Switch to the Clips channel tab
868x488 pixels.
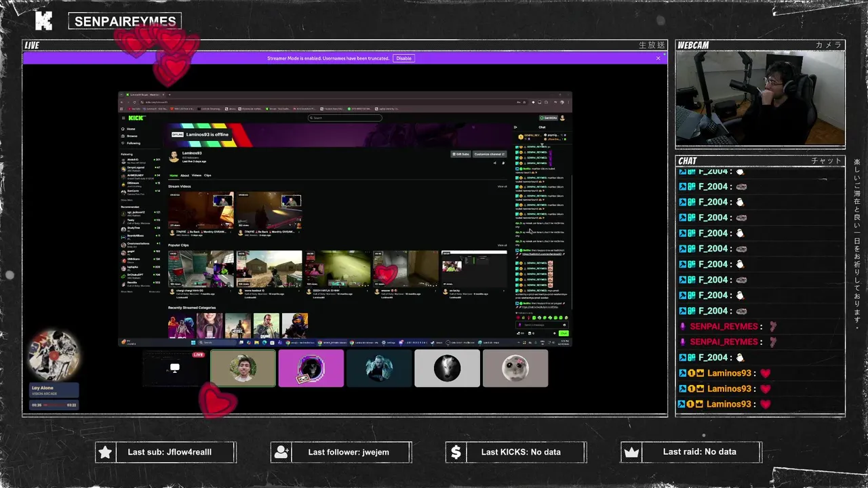point(208,176)
